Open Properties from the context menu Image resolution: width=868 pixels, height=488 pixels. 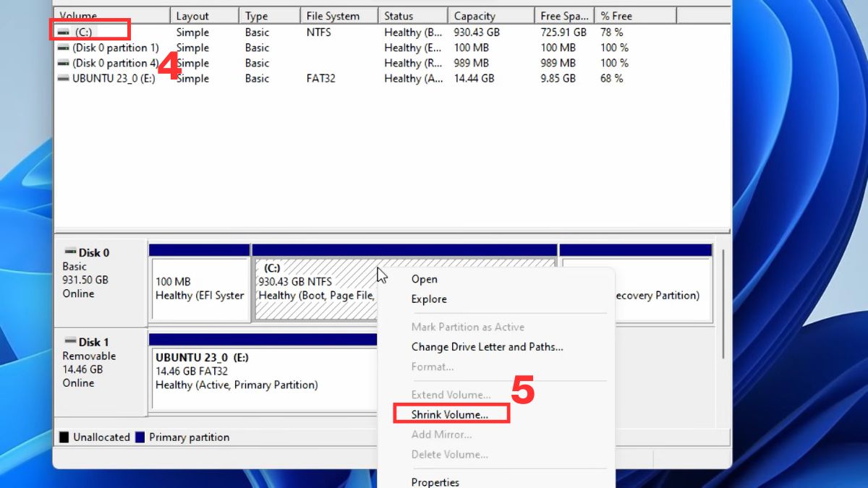coord(435,482)
